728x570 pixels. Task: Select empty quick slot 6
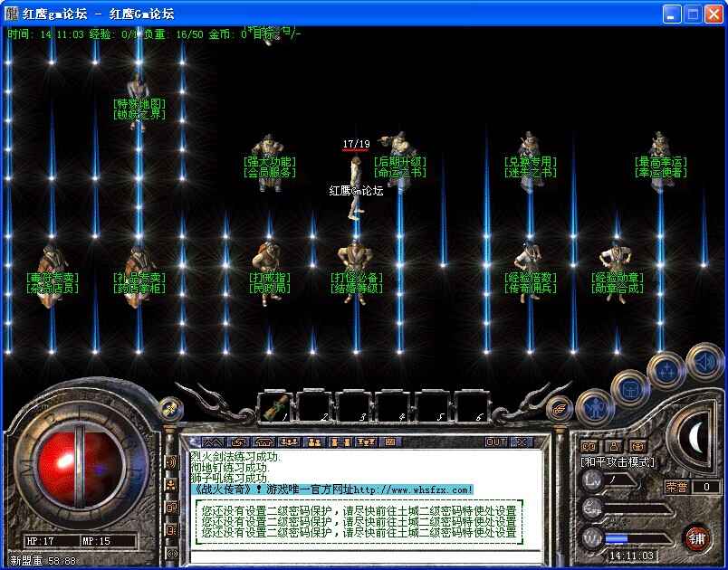point(472,408)
